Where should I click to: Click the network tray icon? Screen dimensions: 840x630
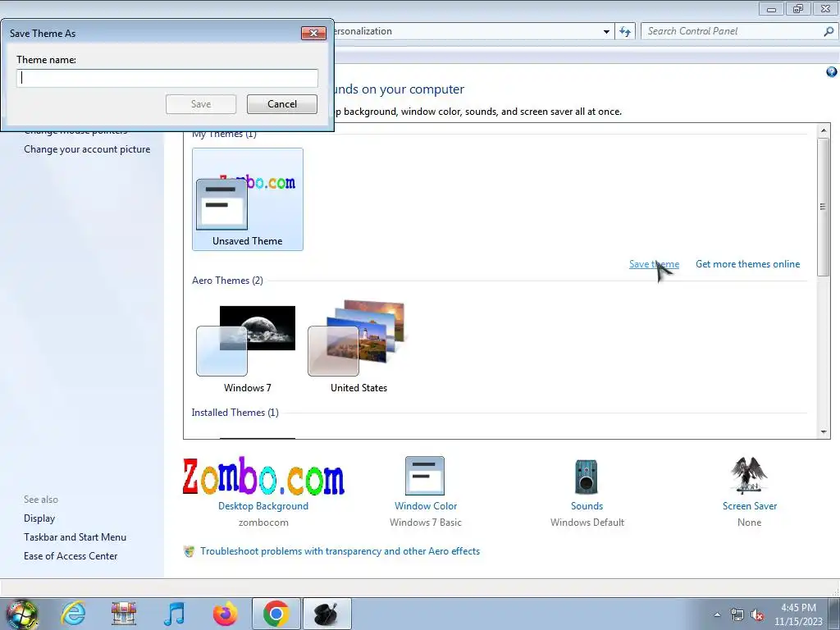click(737, 615)
